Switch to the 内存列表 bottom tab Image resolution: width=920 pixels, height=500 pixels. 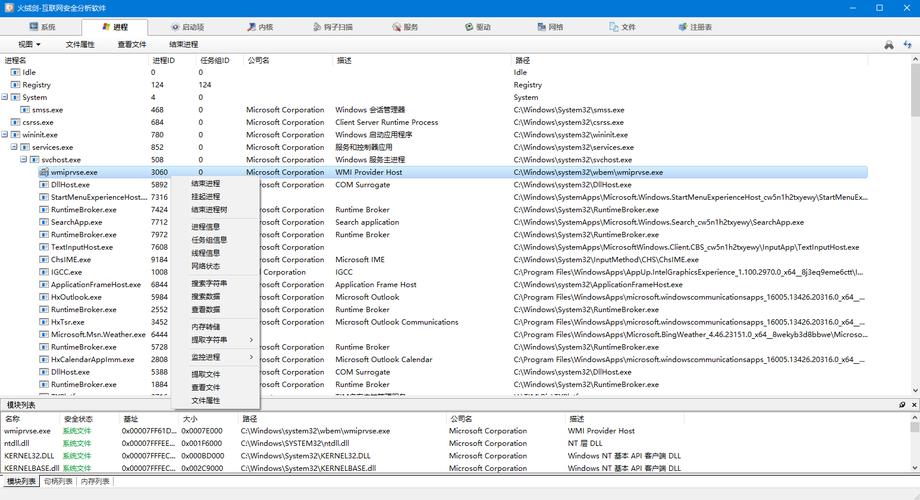click(95, 481)
